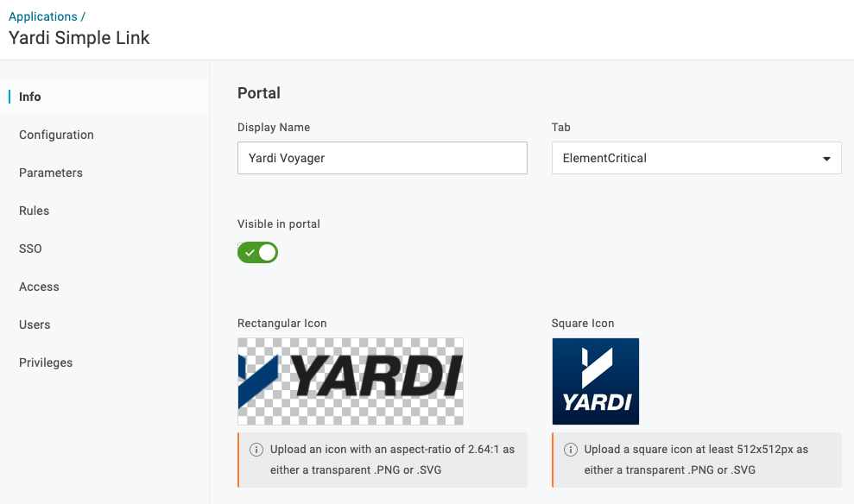Click the Yardi Simple Link page title
854x504 pixels.
pyautogui.click(x=79, y=38)
